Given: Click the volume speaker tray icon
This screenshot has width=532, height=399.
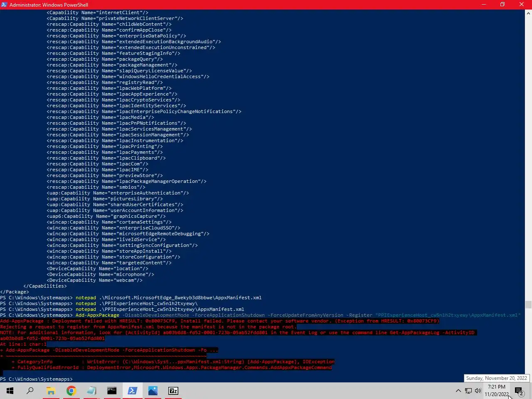Looking at the screenshot, I should pos(478,391).
